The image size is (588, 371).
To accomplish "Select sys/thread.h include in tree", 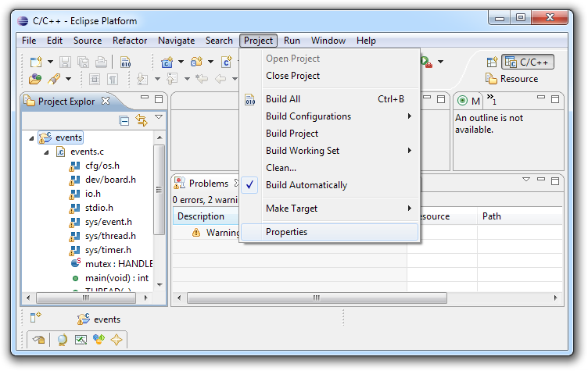I will point(110,236).
